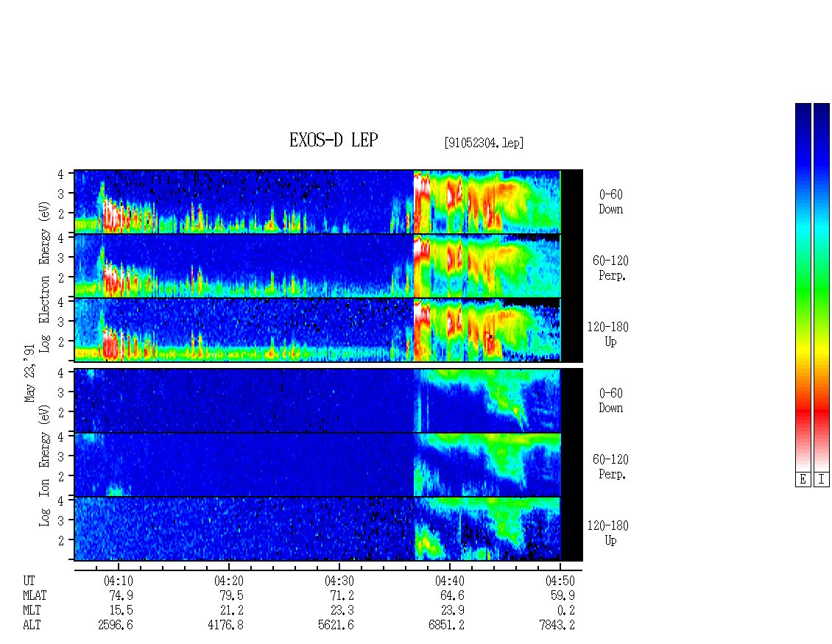
Task: Click the ion 120-180 Up label
Action: (608, 533)
